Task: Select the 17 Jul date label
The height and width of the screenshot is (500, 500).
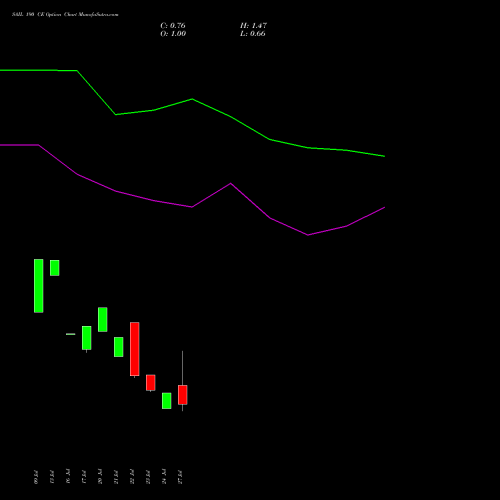Action: pos(84,477)
